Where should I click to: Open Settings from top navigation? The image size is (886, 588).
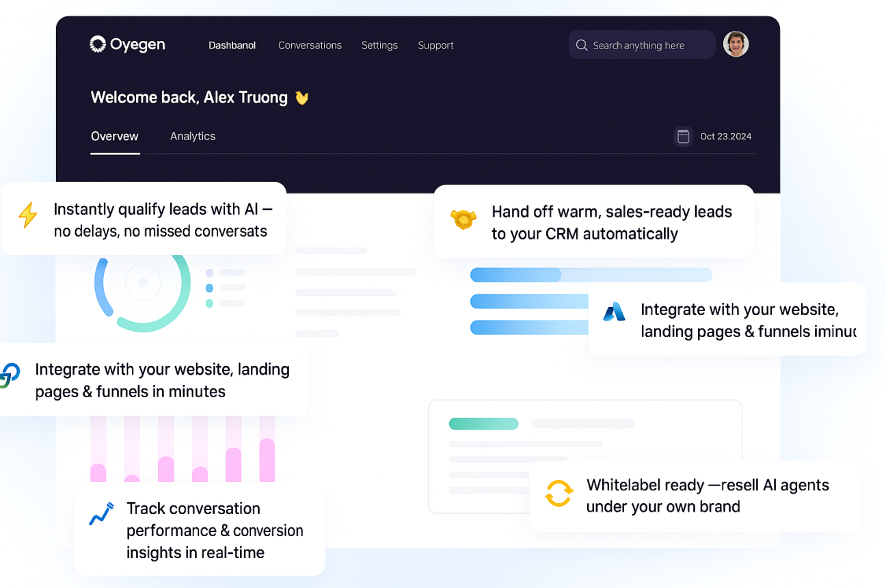(379, 45)
